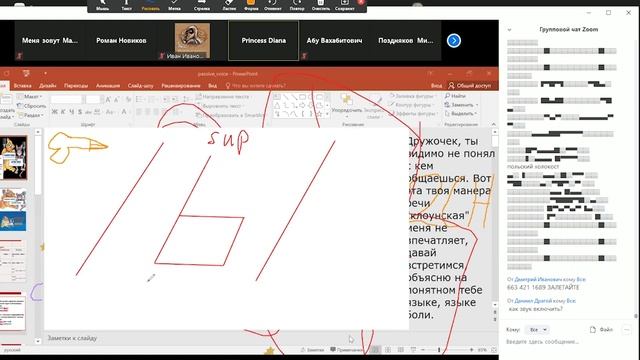The height and width of the screenshot is (360, 640).
Task: Collapse the Групповой чат Zoom panel chevron
Action: click(x=509, y=30)
